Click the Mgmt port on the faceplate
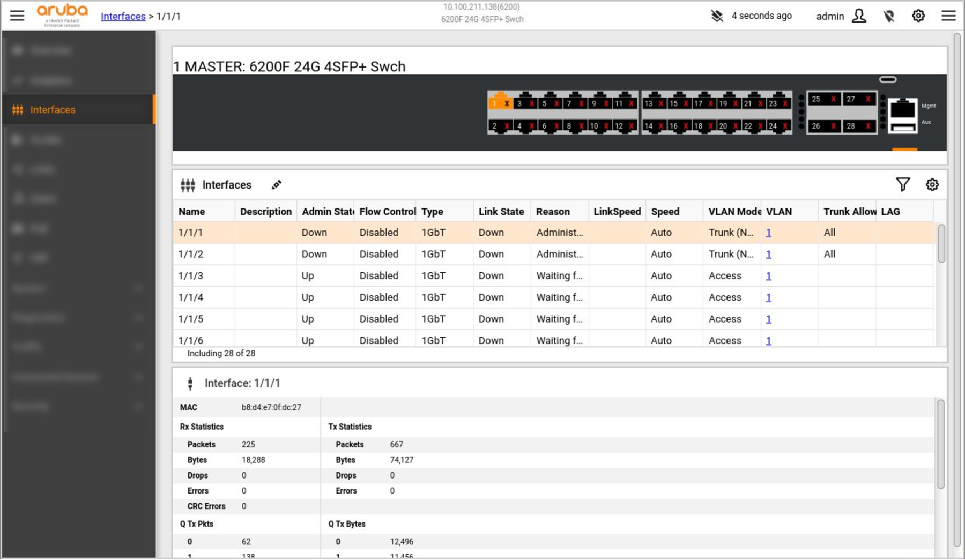The height and width of the screenshot is (560, 965). pos(903,109)
